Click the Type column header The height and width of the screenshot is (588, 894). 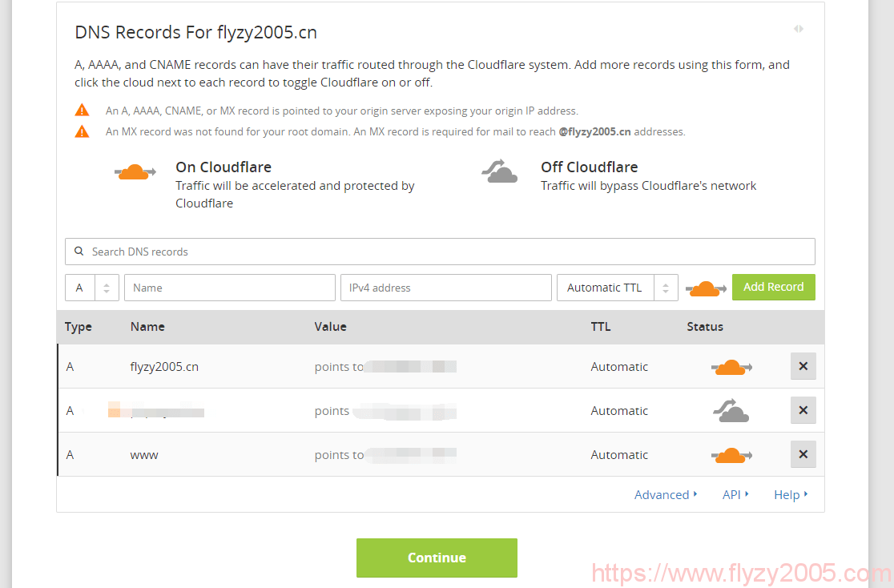[79, 327]
